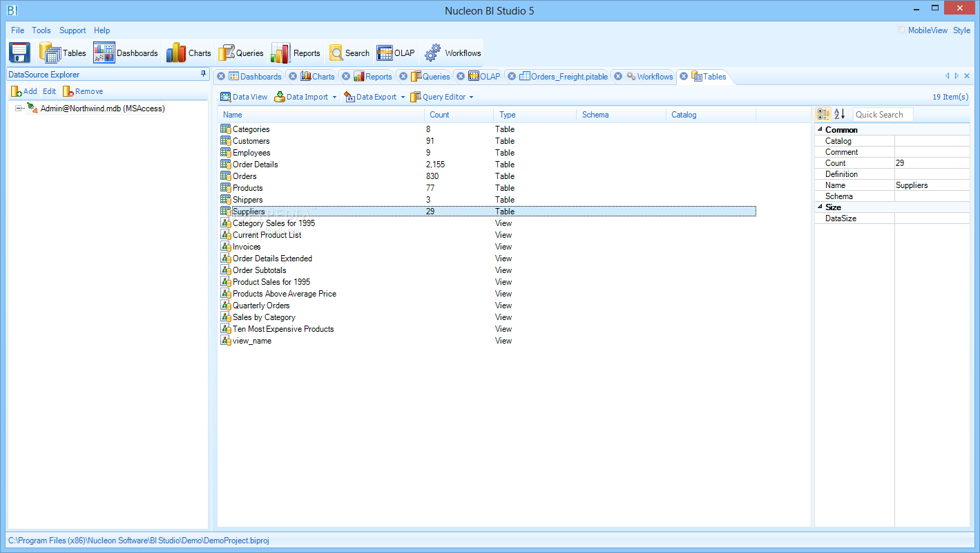This screenshot has height=553, width=980.
Task: Select the Invoices view
Action: point(487,247)
